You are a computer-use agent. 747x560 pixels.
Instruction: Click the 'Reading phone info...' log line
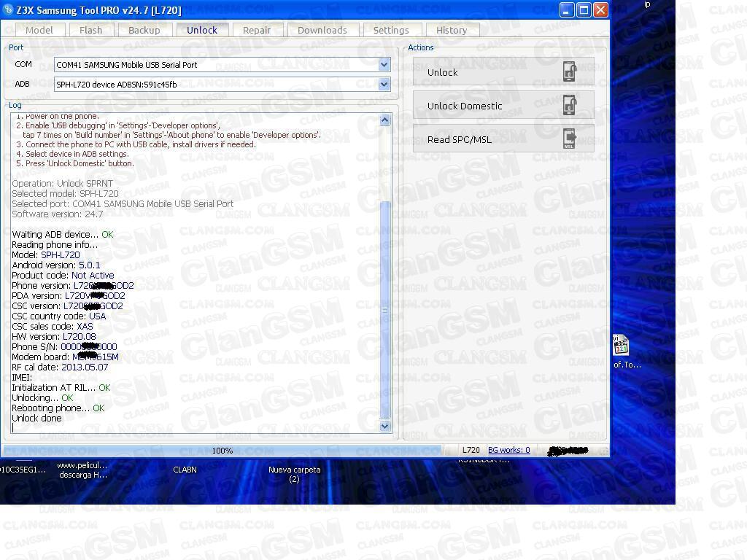pyautogui.click(x=55, y=244)
